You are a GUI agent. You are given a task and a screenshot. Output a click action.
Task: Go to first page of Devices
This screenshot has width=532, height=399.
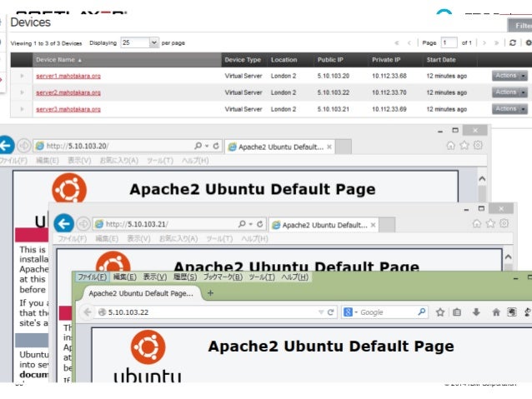[397, 42]
